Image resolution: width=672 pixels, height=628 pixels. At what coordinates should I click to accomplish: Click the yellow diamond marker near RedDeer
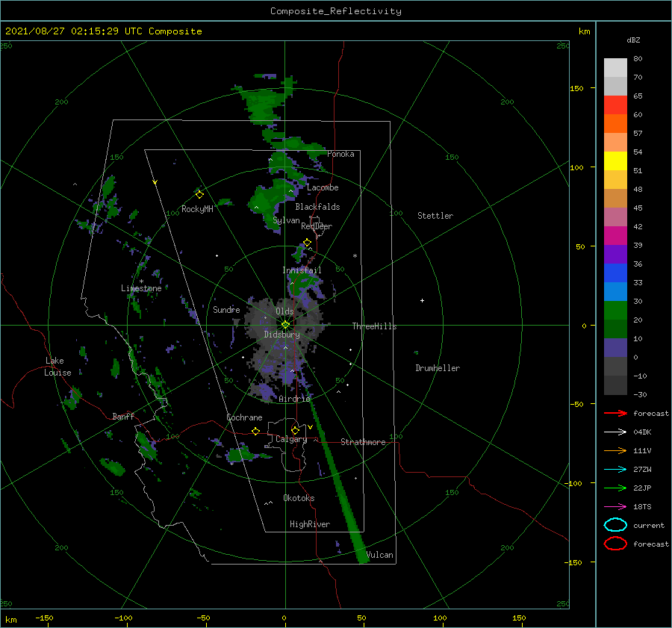click(x=308, y=243)
